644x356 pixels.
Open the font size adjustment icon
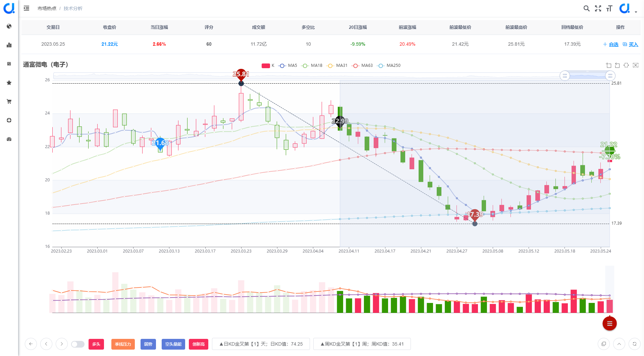[609, 8]
